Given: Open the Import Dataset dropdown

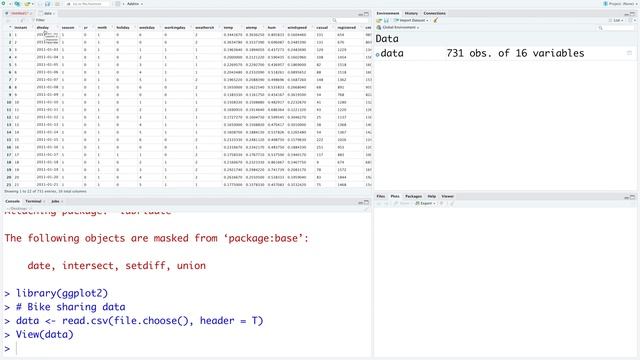Looking at the screenshot, I should (411, 20).
